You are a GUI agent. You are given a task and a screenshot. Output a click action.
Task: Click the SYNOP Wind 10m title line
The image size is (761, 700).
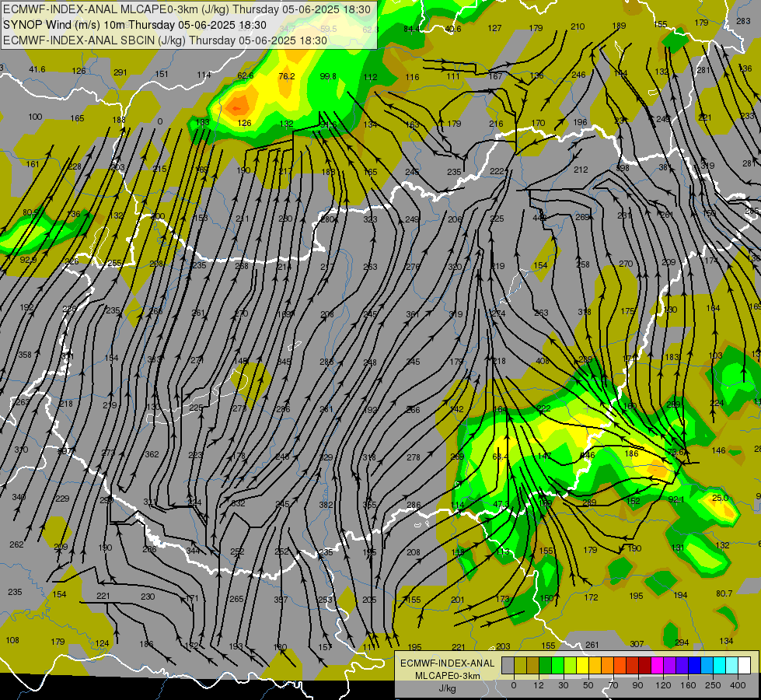pyautogui.click(x=134, y=25)
